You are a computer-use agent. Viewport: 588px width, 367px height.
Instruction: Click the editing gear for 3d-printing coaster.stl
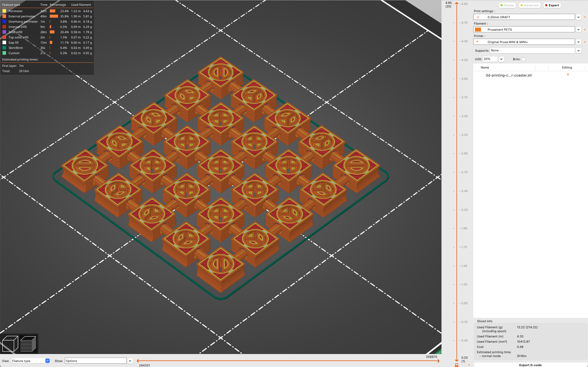point(568,75)
